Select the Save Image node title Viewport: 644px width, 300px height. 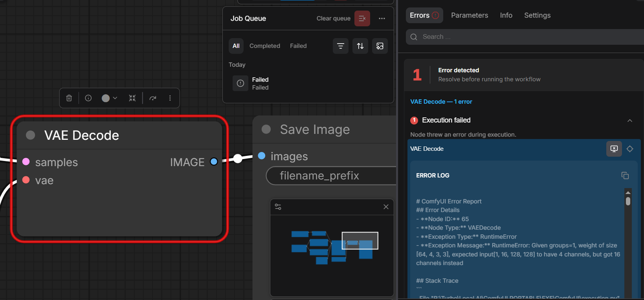pos(315,129)
